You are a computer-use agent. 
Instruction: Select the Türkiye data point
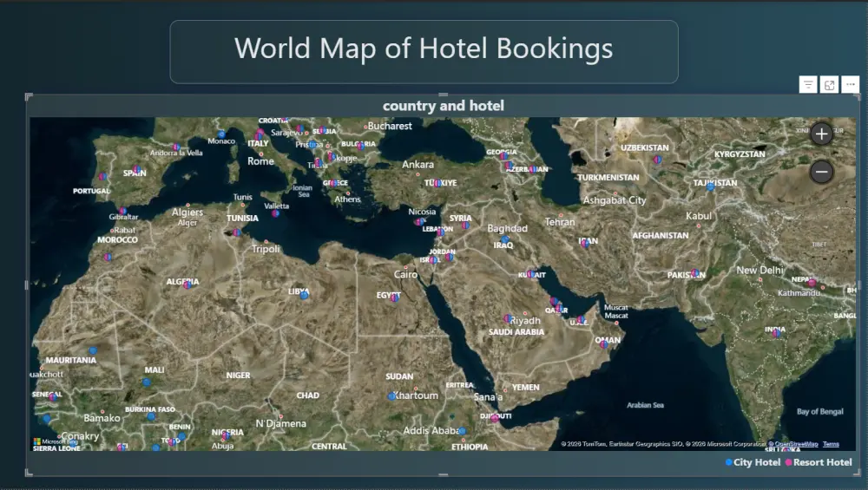(437, 183)
